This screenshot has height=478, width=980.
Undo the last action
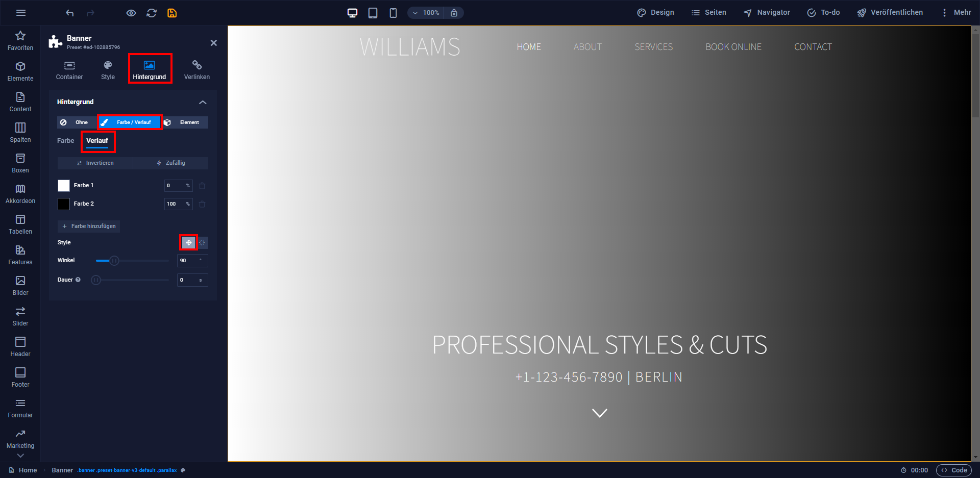click(70, 13)
